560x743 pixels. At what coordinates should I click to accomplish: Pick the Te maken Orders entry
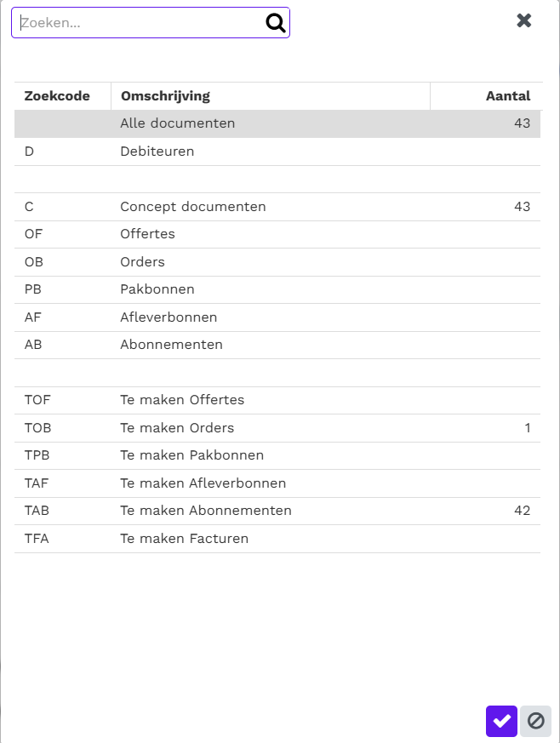(277, 428)
